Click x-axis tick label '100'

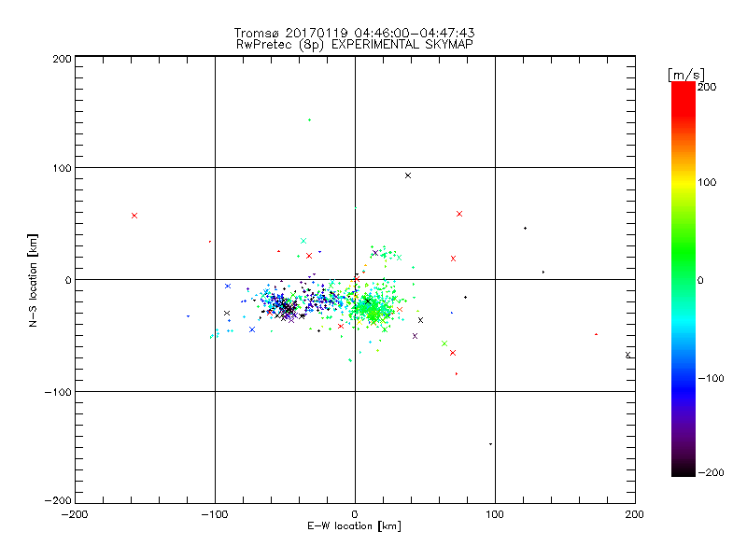pos(495,514)
